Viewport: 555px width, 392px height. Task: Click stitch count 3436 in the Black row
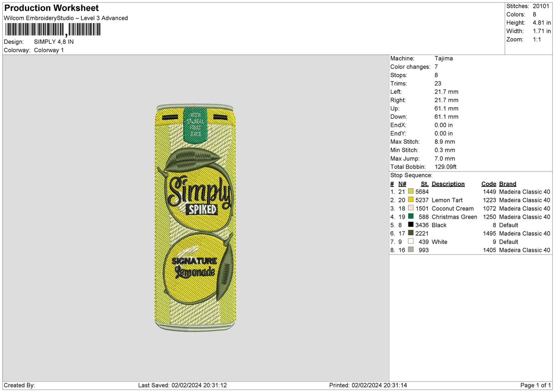point(422,225)
